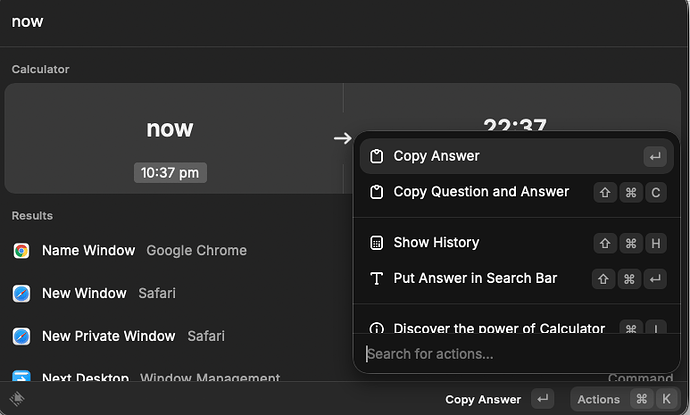Click the clipboard icon beside Copy Answer

click(x=377, y=156)
